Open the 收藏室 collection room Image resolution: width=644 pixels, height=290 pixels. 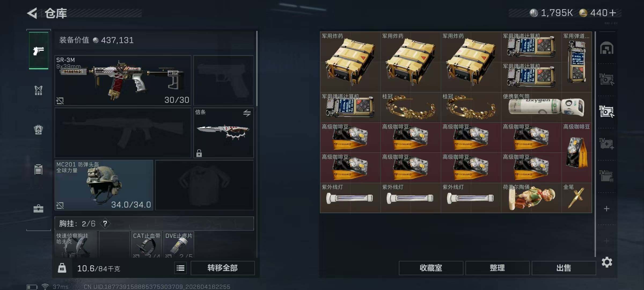coord(431,268)
